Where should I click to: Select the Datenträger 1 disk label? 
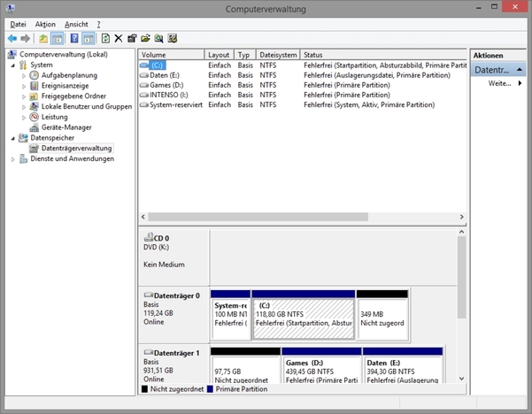click(x=173, y=364)
